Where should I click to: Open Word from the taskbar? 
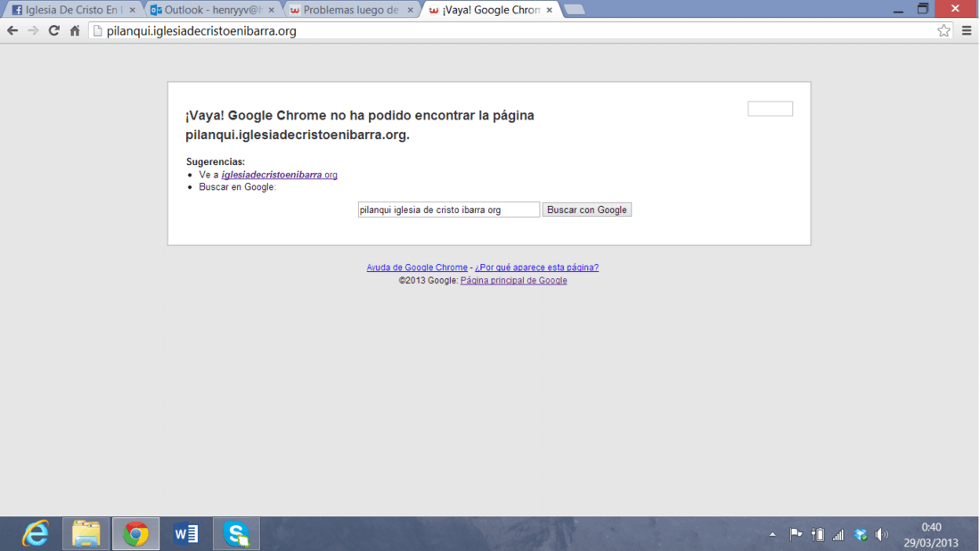185,534
